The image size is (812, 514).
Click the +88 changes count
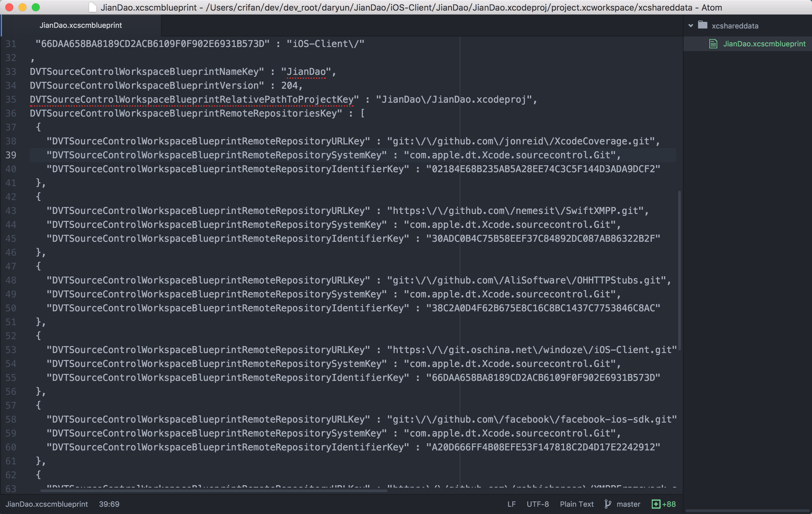(669, 504)
